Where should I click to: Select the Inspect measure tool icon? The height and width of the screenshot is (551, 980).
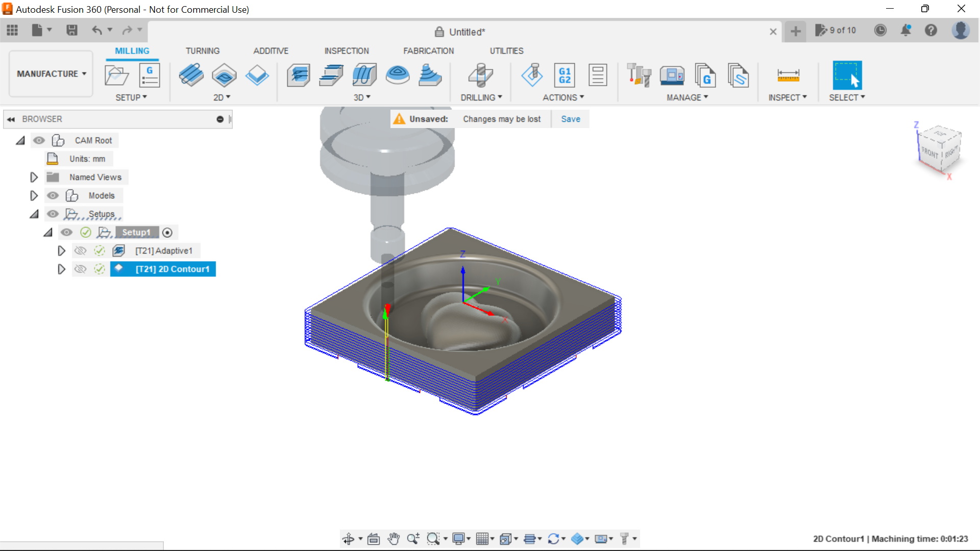coord(788,74)
